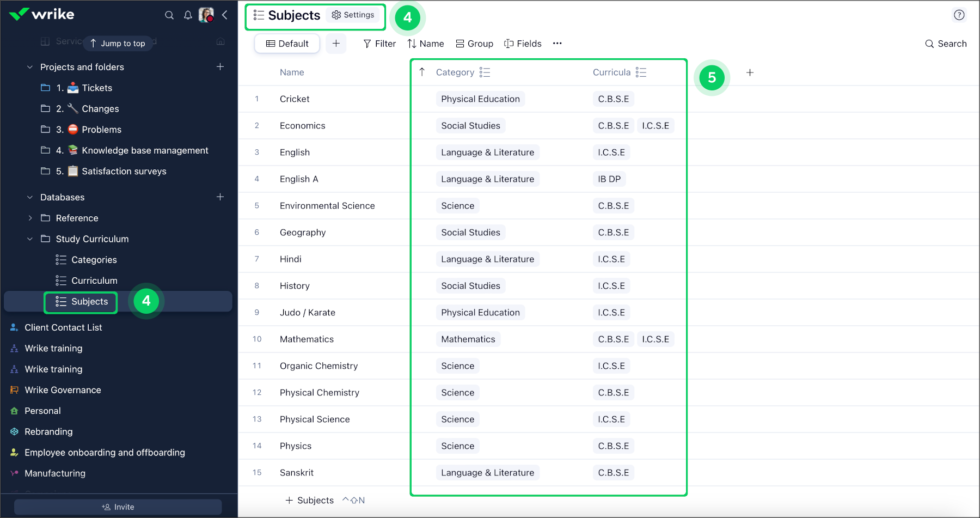Open the Filter options
This screenshot has width=980, height=518.
click(379, 44)
